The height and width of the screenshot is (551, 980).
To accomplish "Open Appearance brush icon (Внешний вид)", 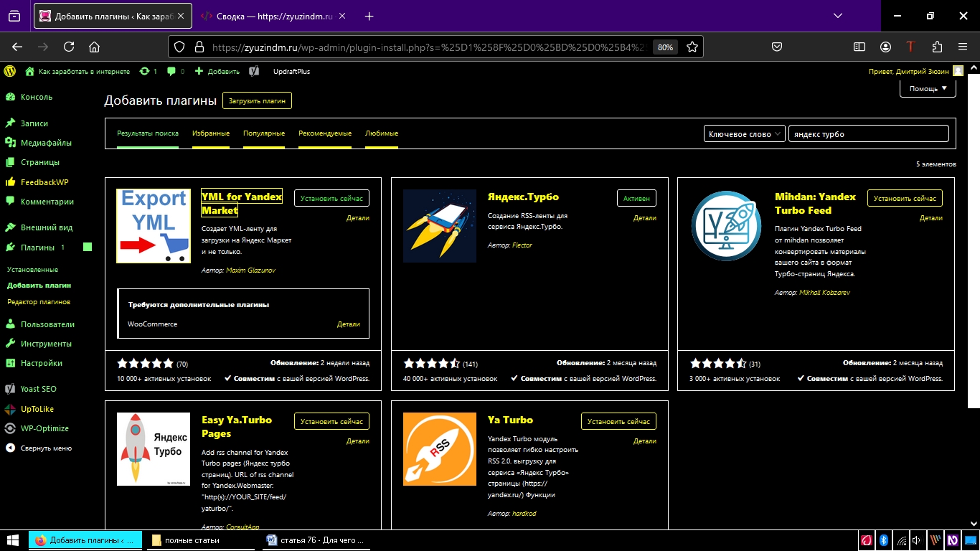I will pyautogui.click(x=10, y=227).
